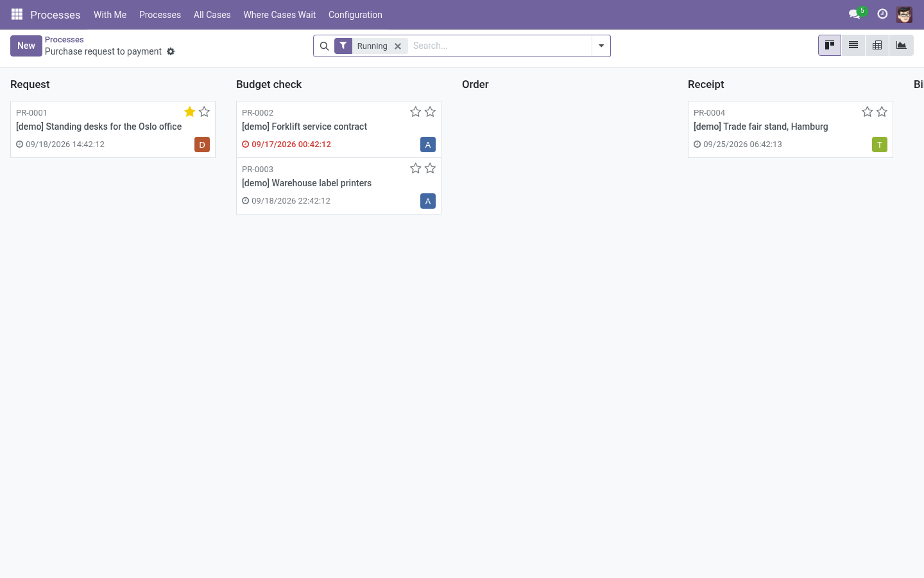Toggle the second star on PR-0004
924x578 pixels.
click(882, 112)
